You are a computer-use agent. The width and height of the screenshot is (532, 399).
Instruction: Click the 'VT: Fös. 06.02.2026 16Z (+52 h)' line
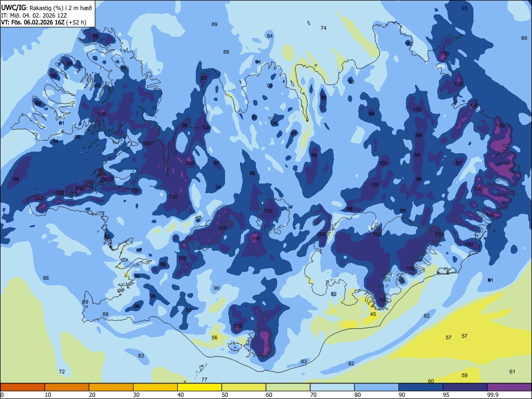tap(44, 22)
